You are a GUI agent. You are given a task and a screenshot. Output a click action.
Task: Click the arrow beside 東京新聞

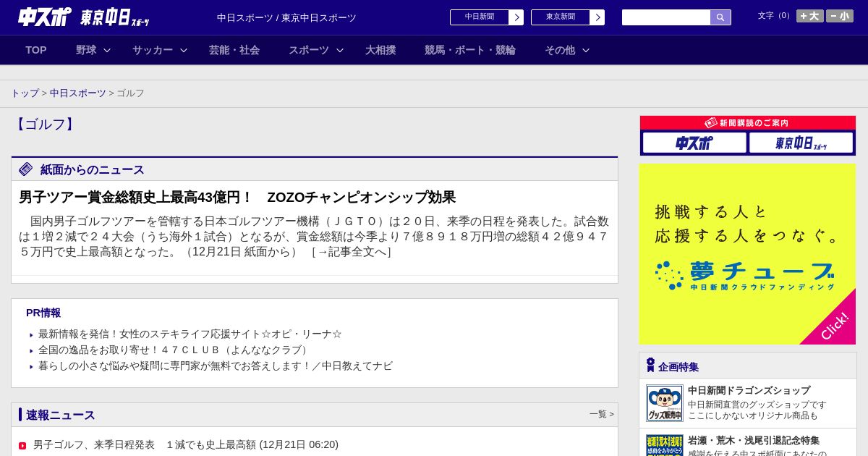597,17
